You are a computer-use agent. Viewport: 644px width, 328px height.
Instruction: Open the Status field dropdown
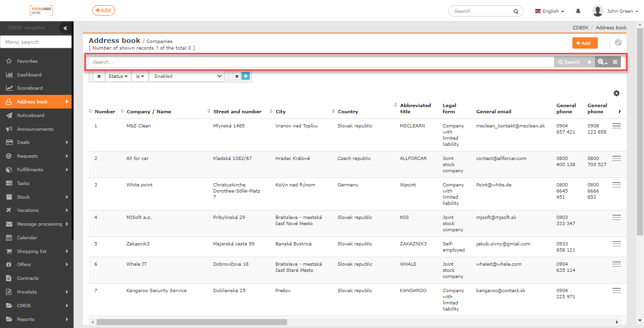(118, 76)
